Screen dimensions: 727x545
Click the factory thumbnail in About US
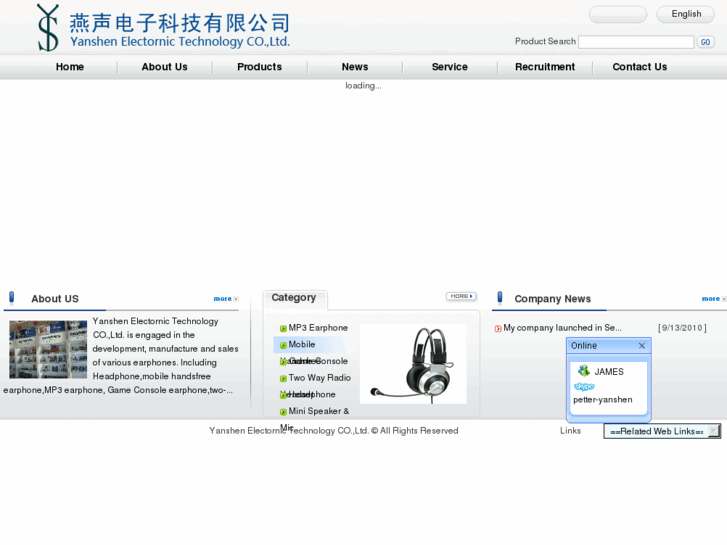coord(48,350)
